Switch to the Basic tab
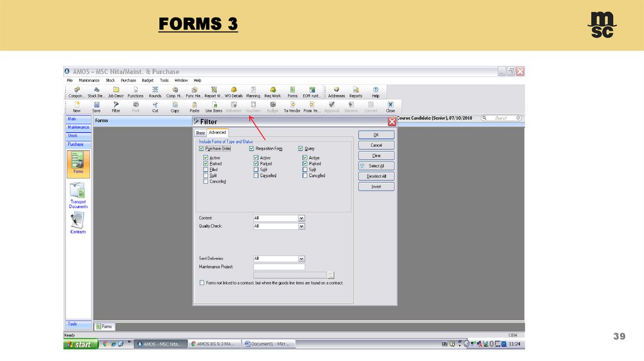The image size is (644, 361). coord(201,133)
